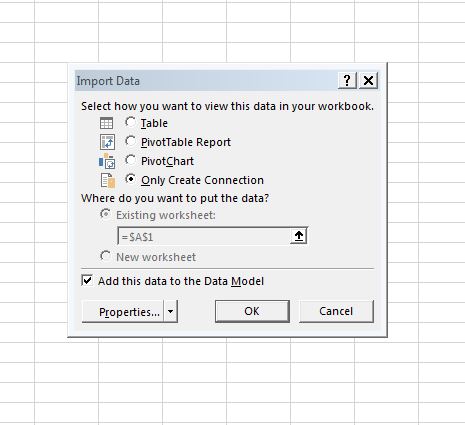Click the Only Create Connection icon
Image resolution: width=465 pixels, height=425 pixels.
108,180
